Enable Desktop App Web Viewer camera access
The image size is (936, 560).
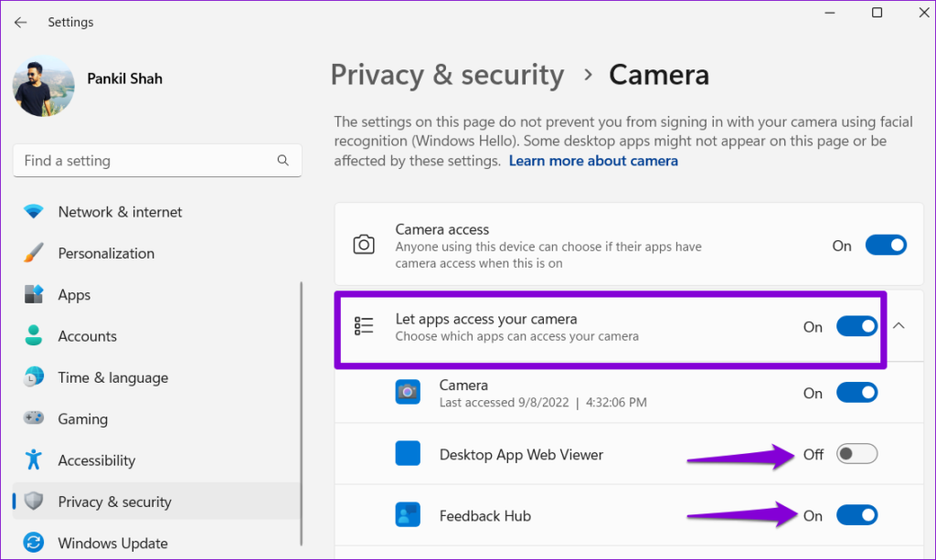point(856,453)
